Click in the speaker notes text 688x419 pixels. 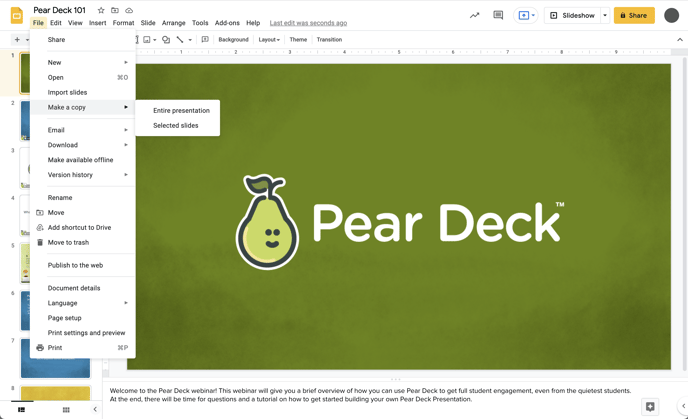pos(370,395)
